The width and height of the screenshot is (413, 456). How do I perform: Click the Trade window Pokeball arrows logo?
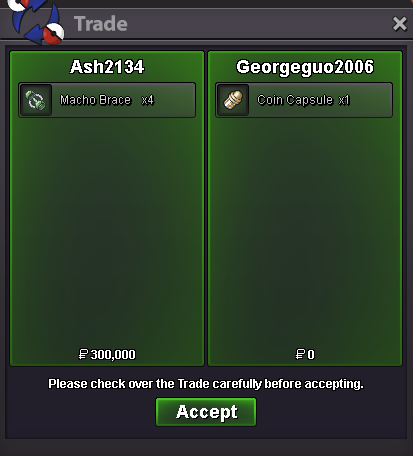36,22
